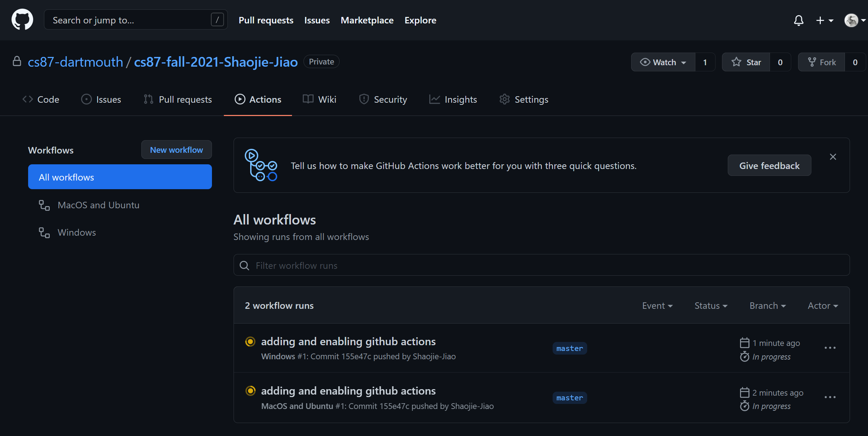Screen dimensions: 868x436
Task: Expand the Event filter dropdown
Action: tap(657, 306)
